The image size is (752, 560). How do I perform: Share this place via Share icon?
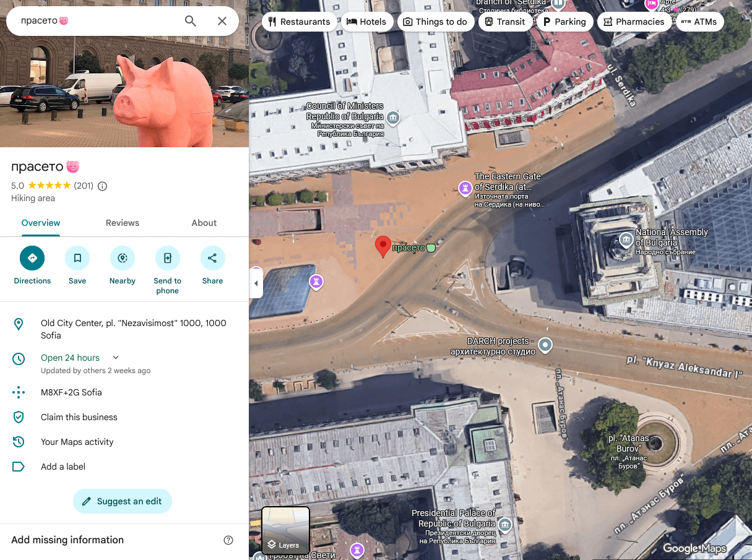[212, 258]
